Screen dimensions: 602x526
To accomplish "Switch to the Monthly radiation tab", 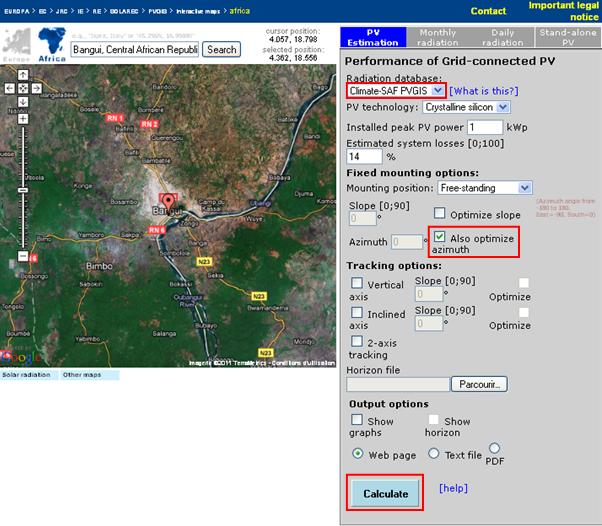I will click(x=437, y=38).
